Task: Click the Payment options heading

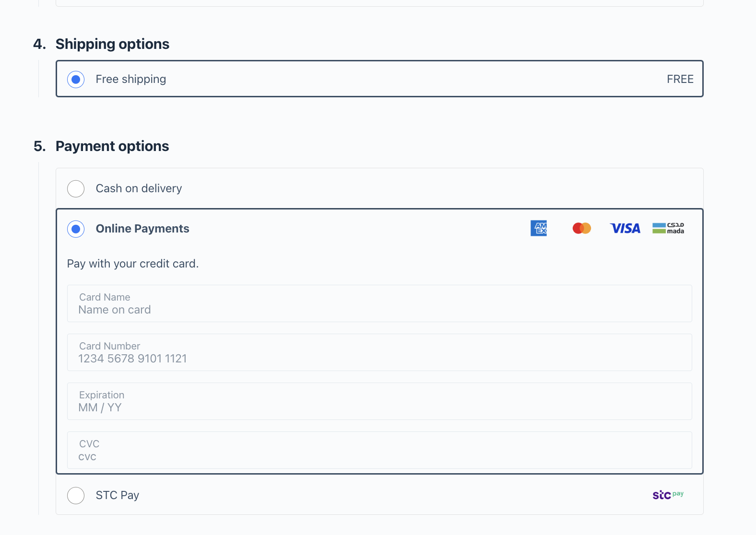Action: [112, 146]
